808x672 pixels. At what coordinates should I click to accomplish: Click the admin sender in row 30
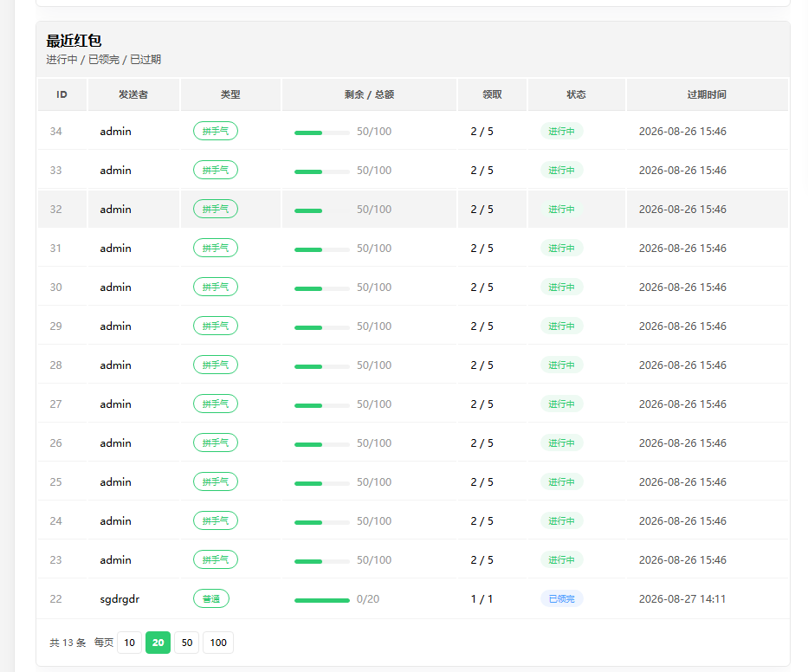[x=115, y=287]
